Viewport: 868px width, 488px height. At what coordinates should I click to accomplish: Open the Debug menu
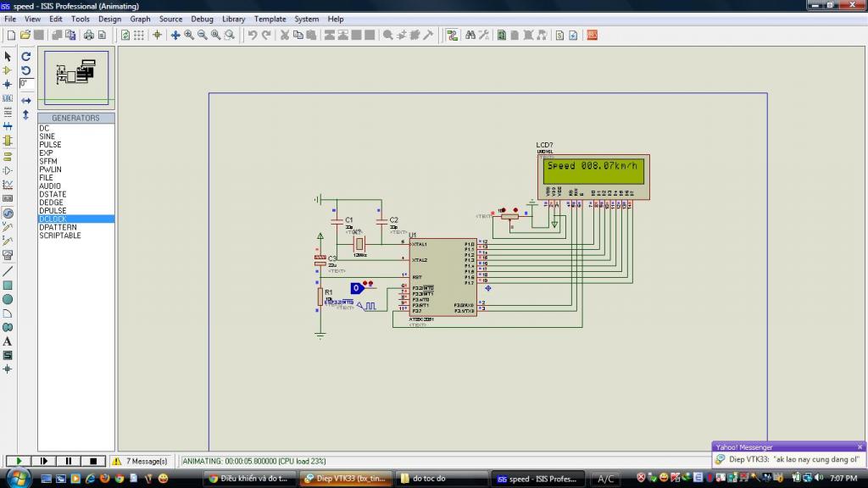click(202, 19)
